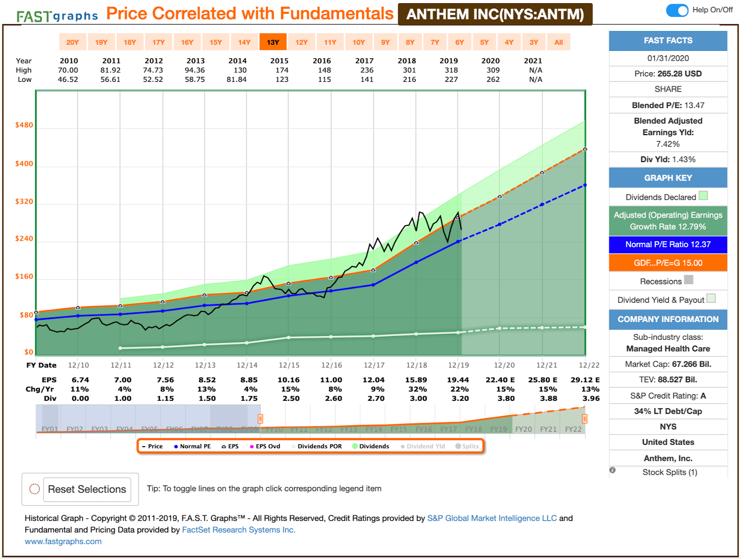741x560 pixels.
Task: Visit the www.fastgraphs.com link
Action: pos(63,541)
